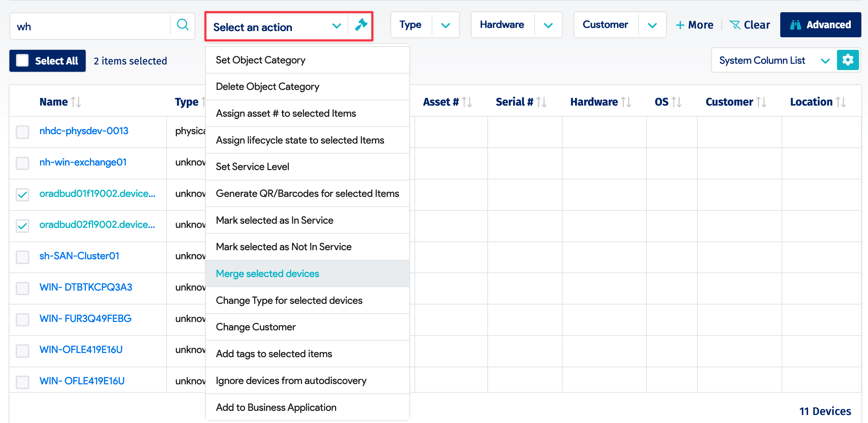868x423 pixels.
Task: Sort by Customer column arrows
Action: pyautogui.click(x=761, y=102)
